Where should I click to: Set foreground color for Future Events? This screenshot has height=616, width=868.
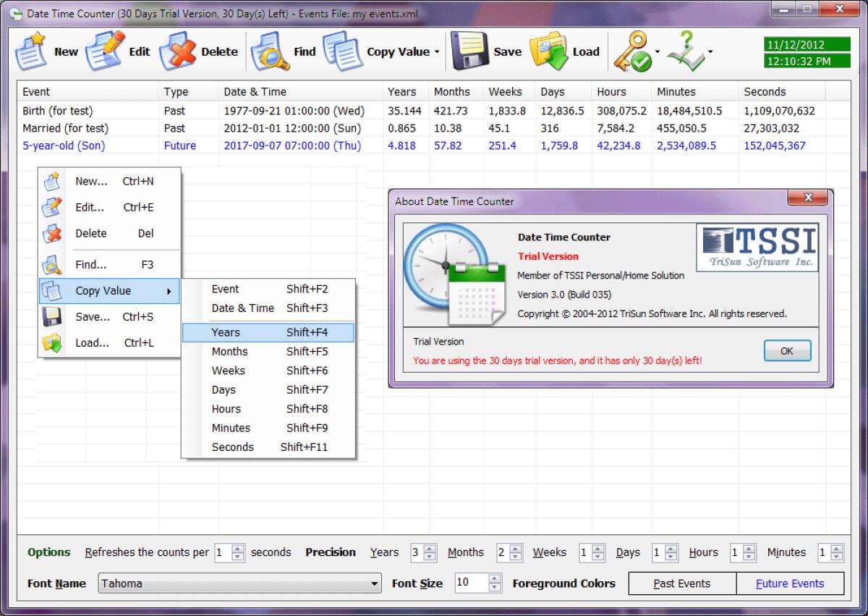[791, 583]
